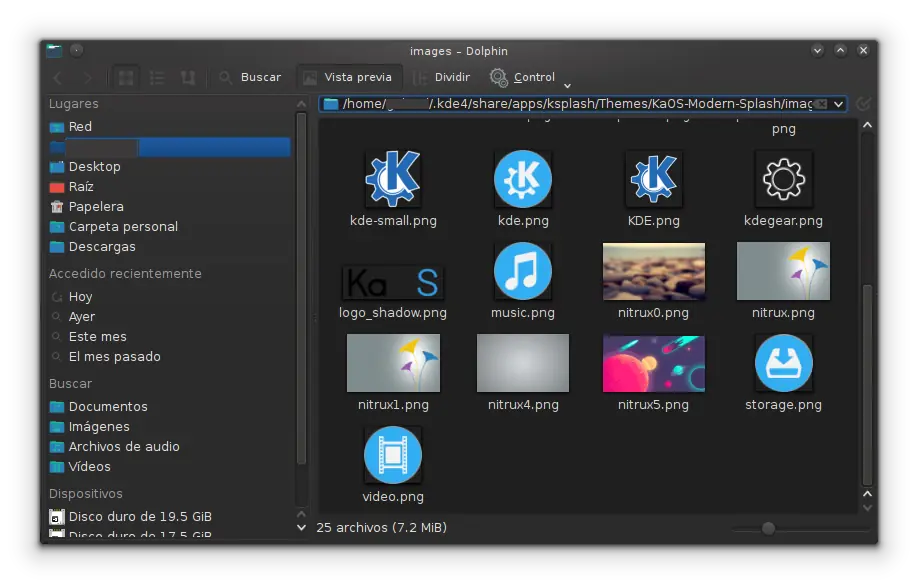Open Desktop place
The height and width of the screenshot is (584, 918).
(x=170, y=166)
